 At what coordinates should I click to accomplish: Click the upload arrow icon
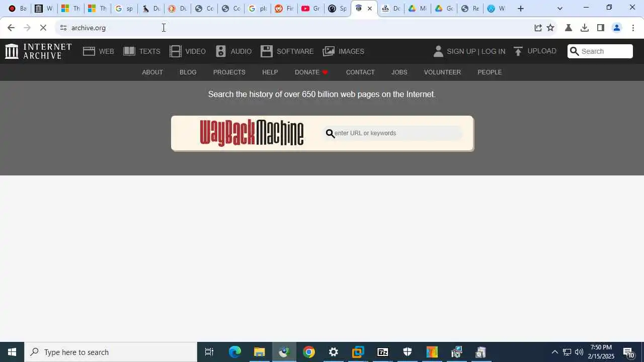click(518, 51)
